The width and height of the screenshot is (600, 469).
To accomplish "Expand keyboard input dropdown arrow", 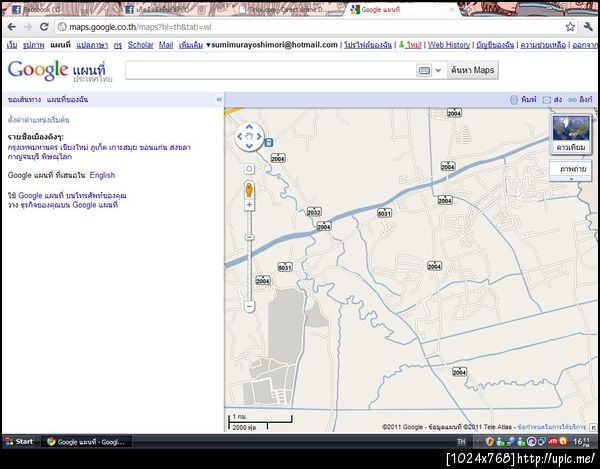I will tap(439, 70).
